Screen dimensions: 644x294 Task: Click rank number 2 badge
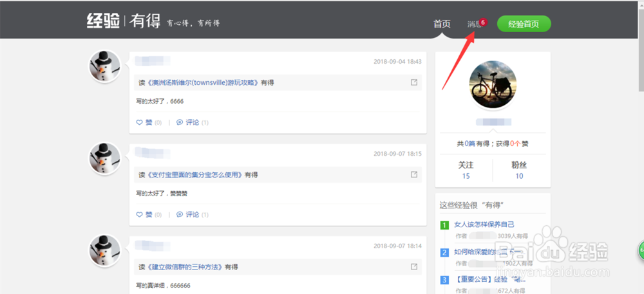point(444,253)
